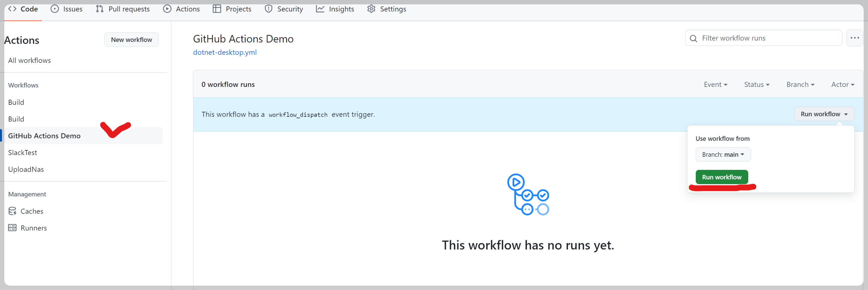Image resolution: width=868 pixels, height=290 pixels.
Task: Click the Caches database icon
Action: tap(12, 211)
